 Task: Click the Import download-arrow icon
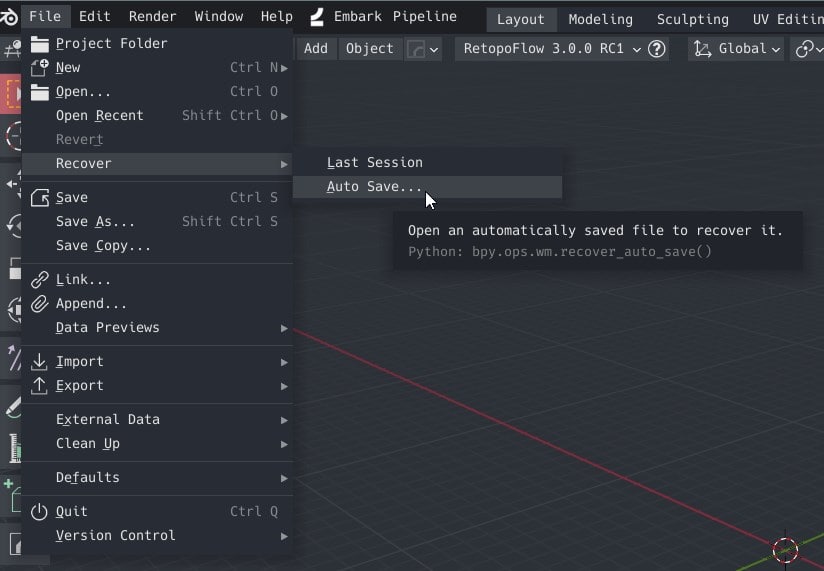point(39,361)
